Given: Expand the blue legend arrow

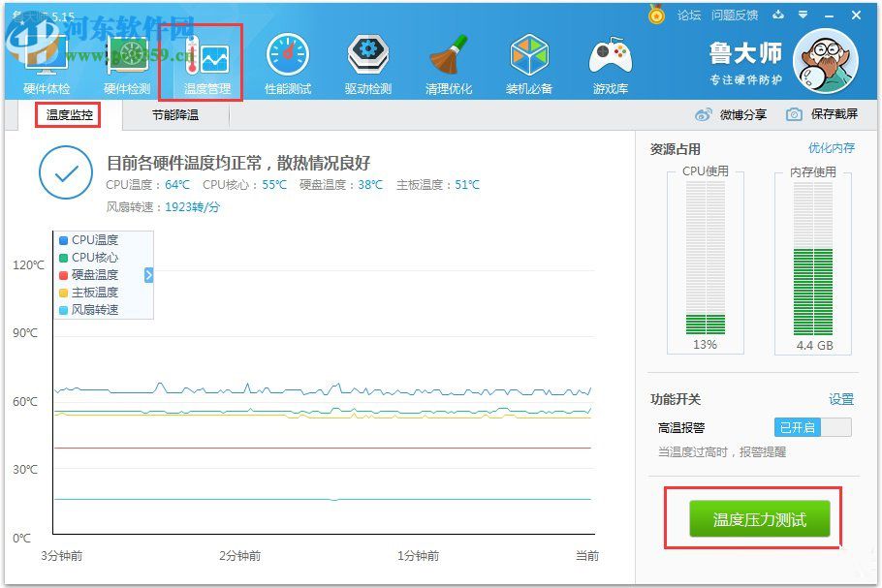Looking at the screenshot, I should tap(147, 276).
